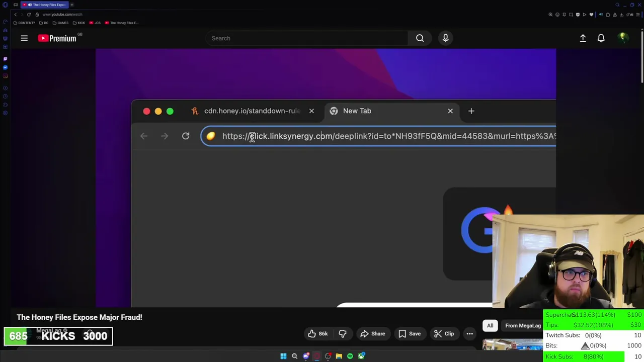Image resolution: width=644 pixels, height=362 pixels.
Task: Click the YouTube search magnifier button
Action: click(420, 38)
